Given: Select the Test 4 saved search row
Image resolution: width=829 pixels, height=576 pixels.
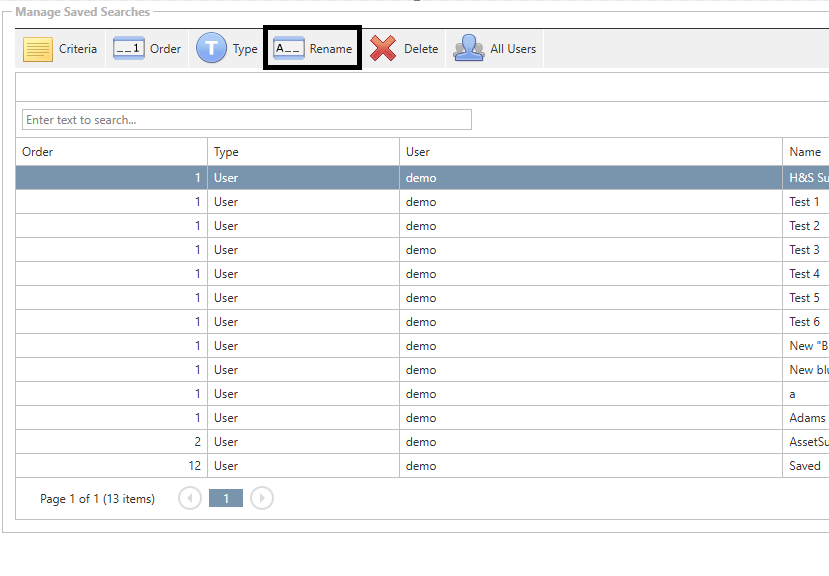Looking at the screenshot, I should tap(804, 274).
